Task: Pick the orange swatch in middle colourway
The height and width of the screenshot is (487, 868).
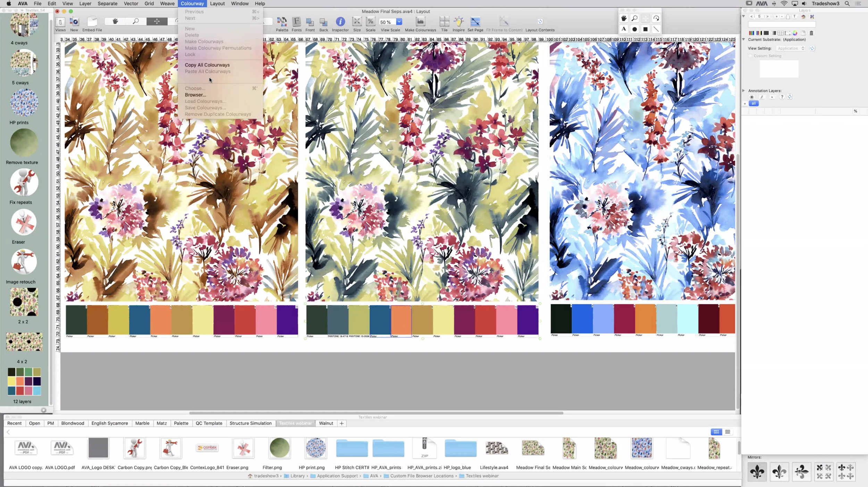Action: [401, 320]
